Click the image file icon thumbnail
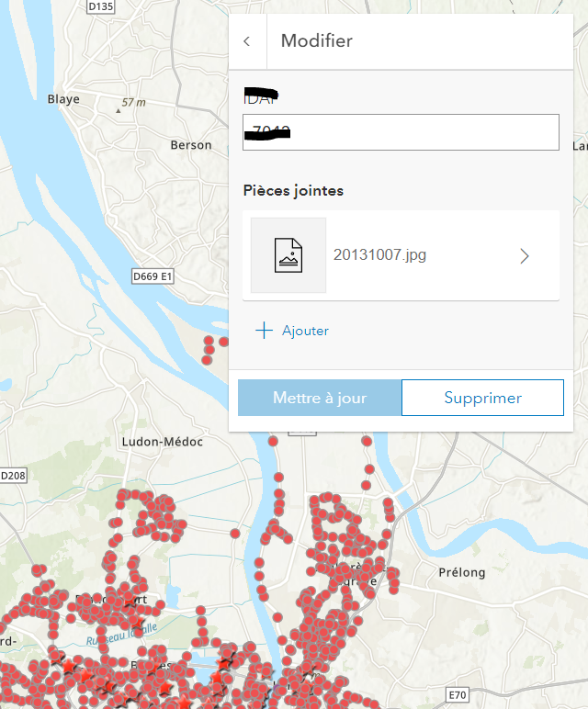Image resolution: width=588 pixels, height=709 pixels. tap(288, 255)
